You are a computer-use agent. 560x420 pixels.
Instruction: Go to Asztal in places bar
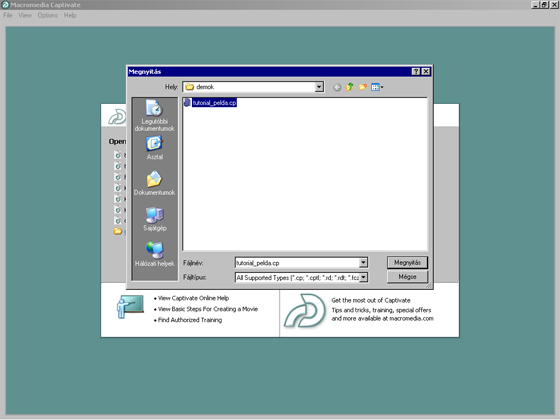154,148
